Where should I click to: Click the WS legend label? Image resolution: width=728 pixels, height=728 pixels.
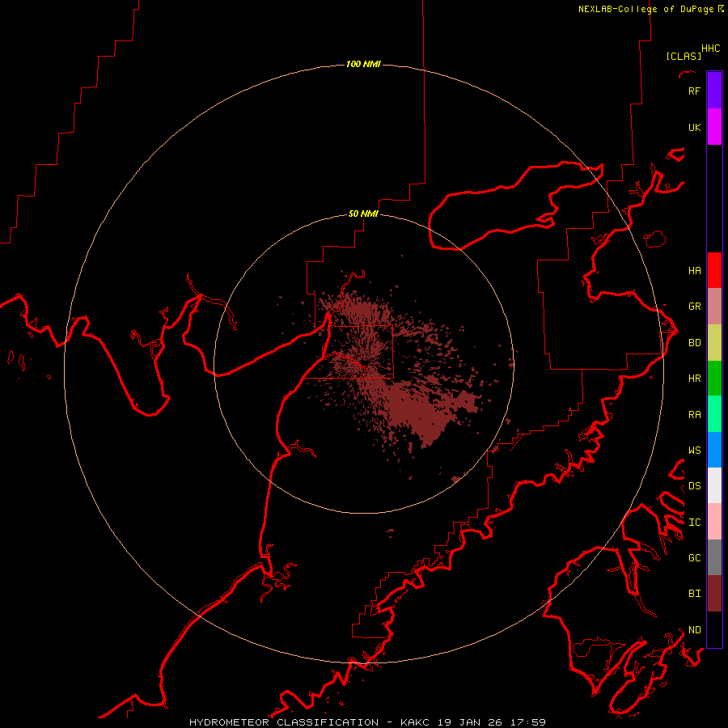(x=694, y=451)
